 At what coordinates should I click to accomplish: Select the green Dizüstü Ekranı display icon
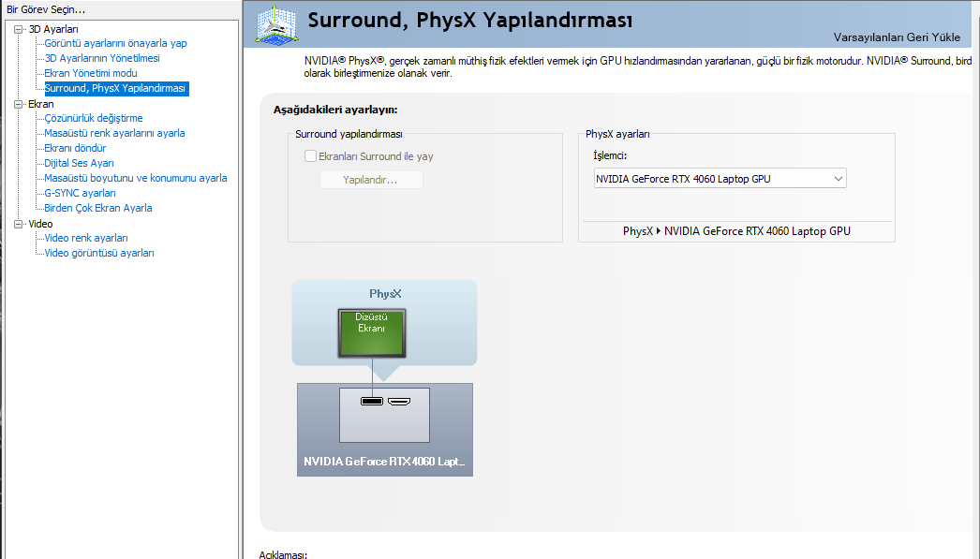pyautogui.click(x=371, y=333)
